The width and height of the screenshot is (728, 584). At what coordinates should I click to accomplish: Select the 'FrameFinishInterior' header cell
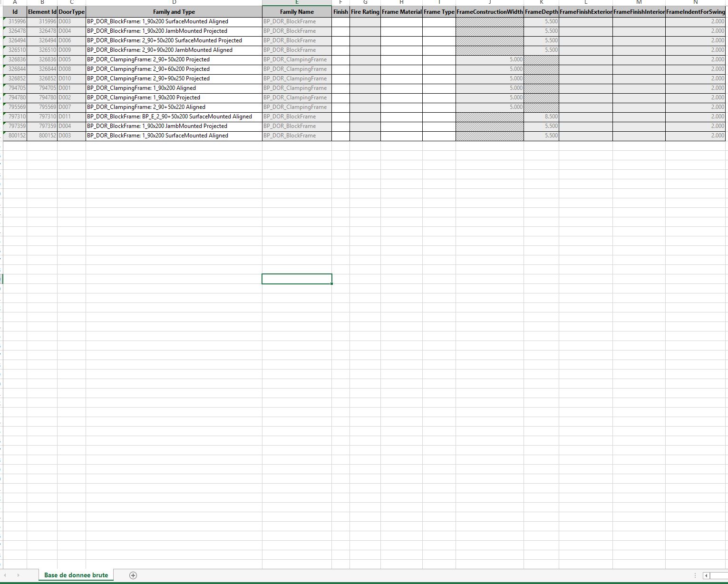(639, 12)
